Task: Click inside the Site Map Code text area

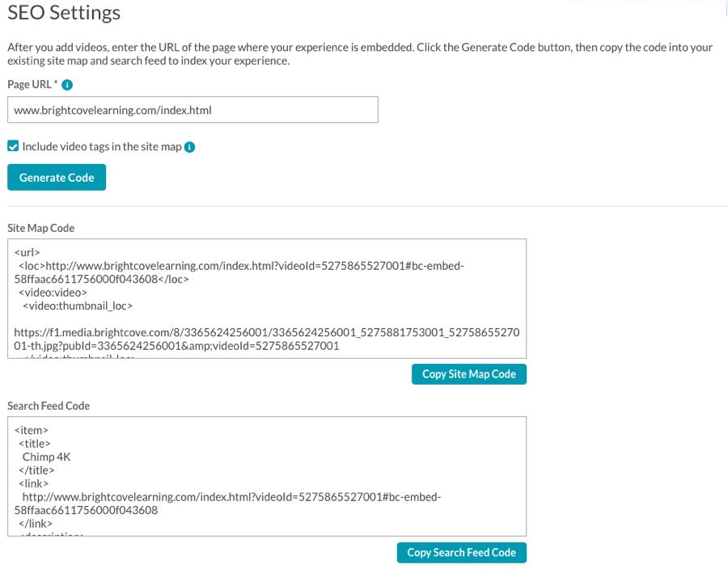Action: (x=267, y=298)
